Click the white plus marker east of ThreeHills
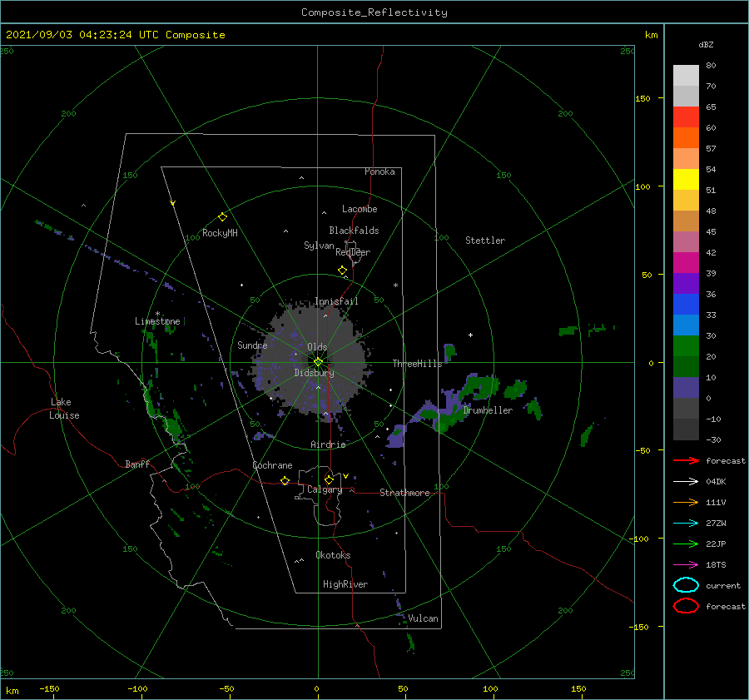This screenshot has width=749, height=700. pos(470,335)
